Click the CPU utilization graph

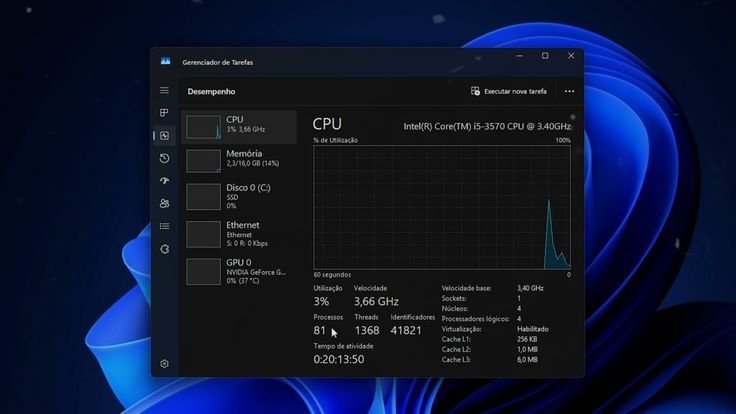click(x=442, y=207)
